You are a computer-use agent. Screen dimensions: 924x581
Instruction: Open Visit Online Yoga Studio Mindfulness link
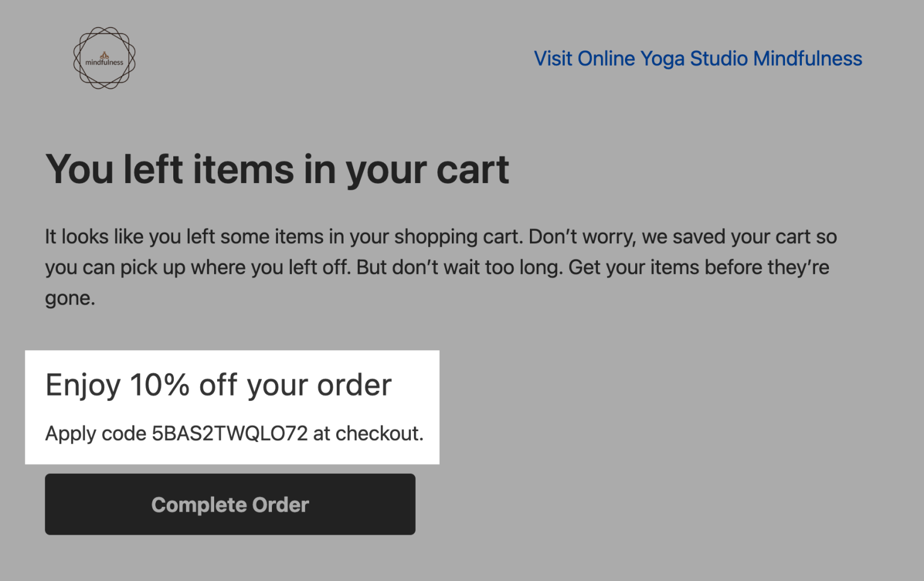(698, 58)
